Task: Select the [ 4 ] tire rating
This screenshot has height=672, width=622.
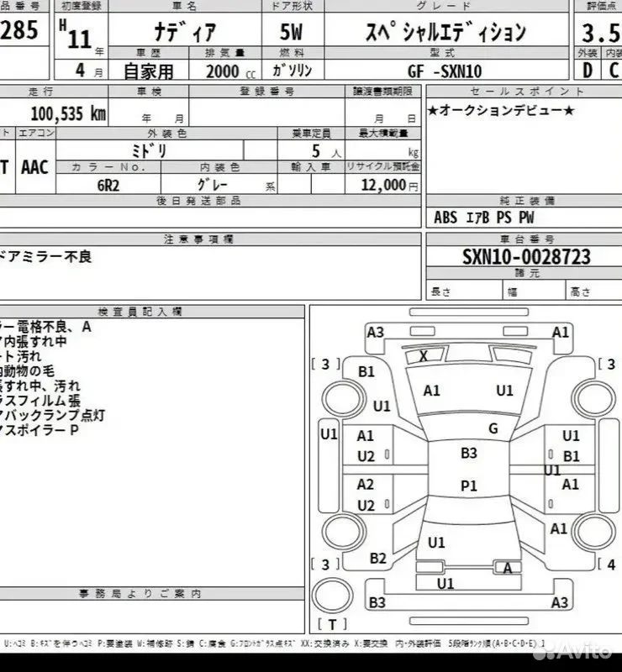Action: click(609, 564)
